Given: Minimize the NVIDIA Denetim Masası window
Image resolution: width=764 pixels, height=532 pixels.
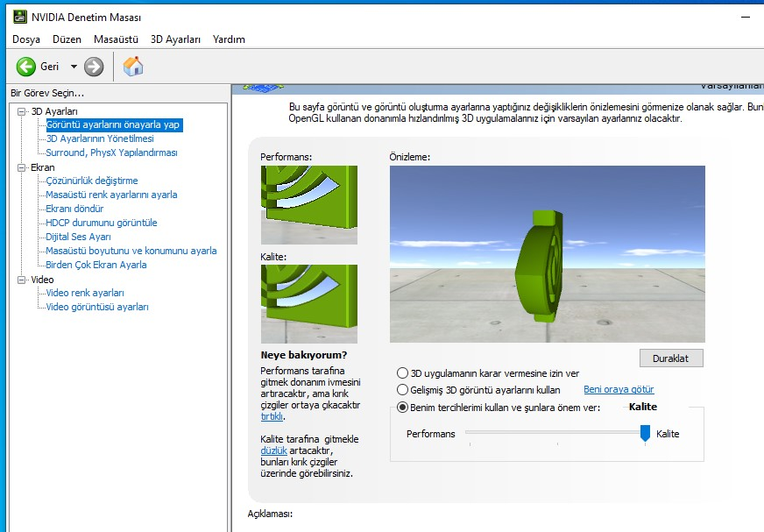Looking at the screenshot, I should click(745, 17).
